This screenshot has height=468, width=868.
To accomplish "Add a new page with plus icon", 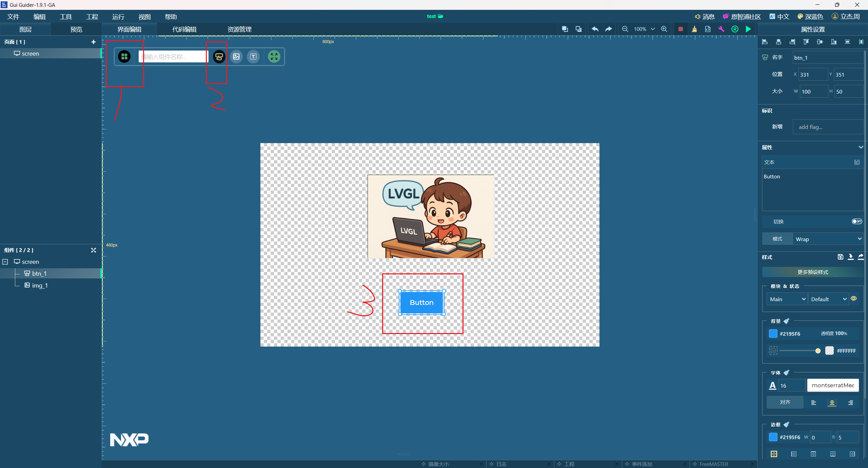I will (x=94, y=42).
